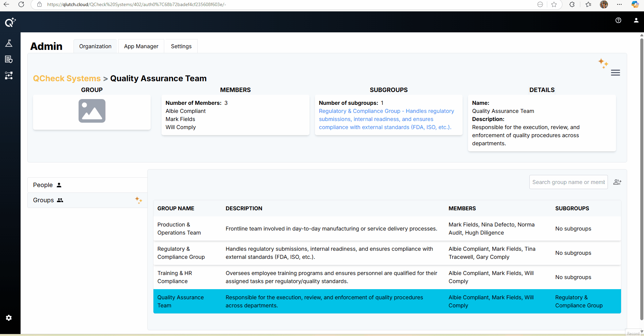Click the QCheck Systems breadcrumb link
Screen dimensions: 644x336
67,78
